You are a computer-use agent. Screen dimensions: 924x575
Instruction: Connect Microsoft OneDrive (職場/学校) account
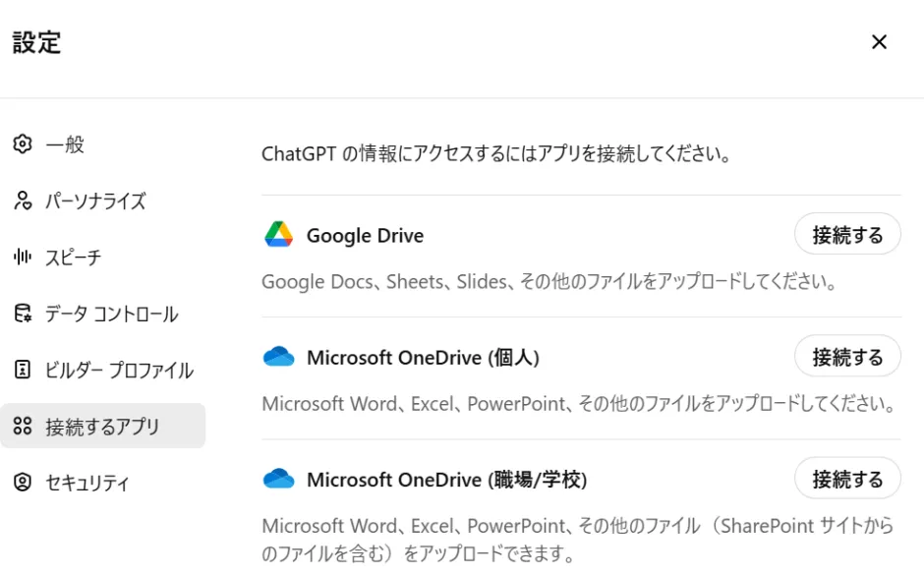point(847,478)
